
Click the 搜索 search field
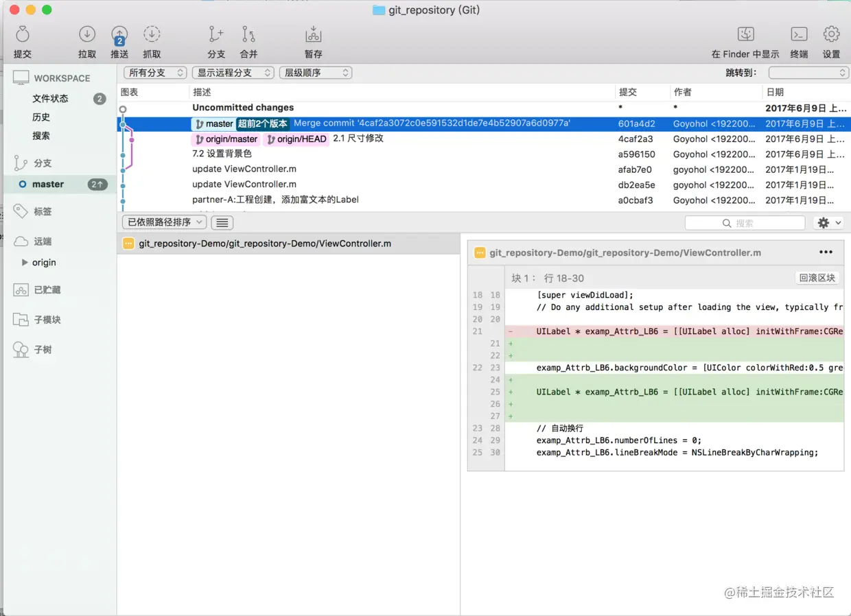[745, 223]
